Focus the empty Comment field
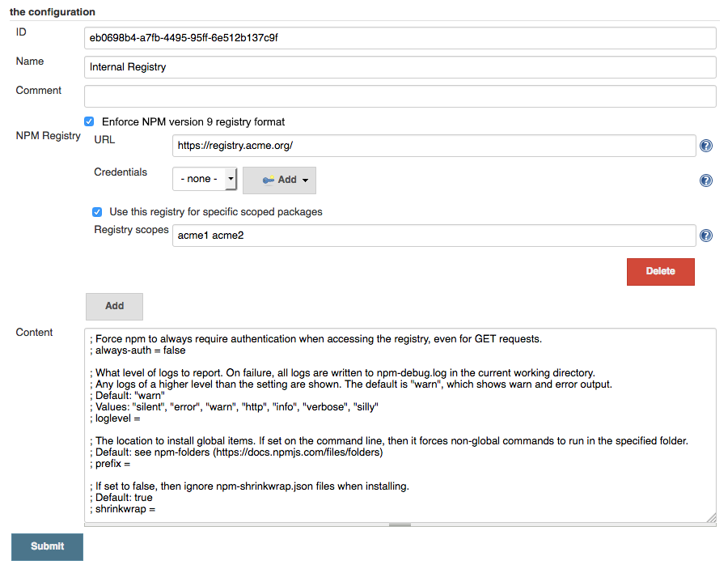 point(400,96)
